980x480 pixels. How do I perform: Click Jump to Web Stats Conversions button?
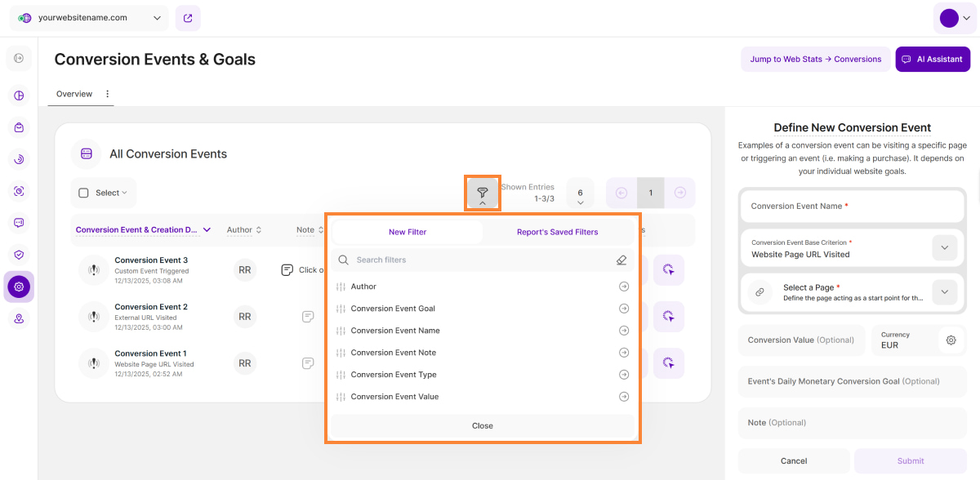point(815,60)
